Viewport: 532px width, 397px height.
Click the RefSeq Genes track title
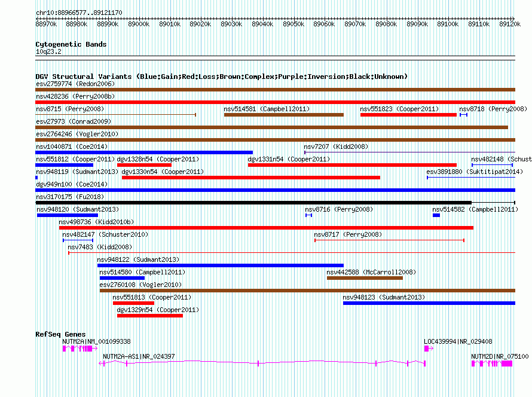point(60,334)
